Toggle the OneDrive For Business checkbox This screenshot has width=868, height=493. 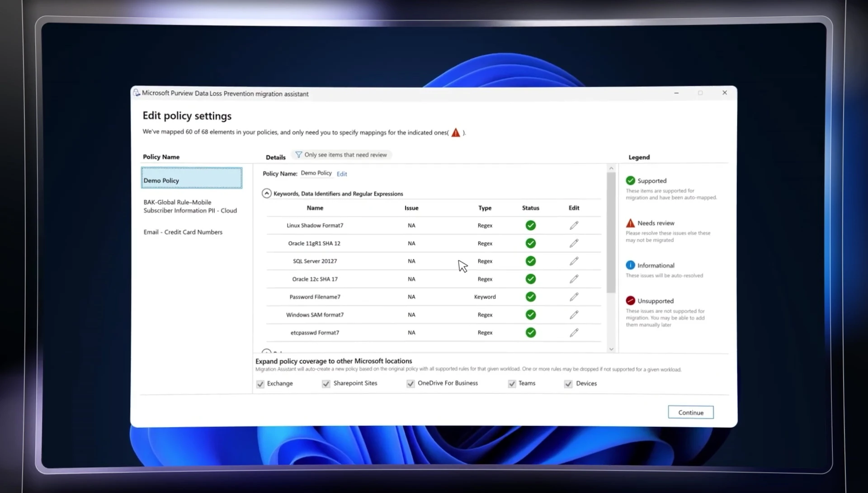(410, 384)
